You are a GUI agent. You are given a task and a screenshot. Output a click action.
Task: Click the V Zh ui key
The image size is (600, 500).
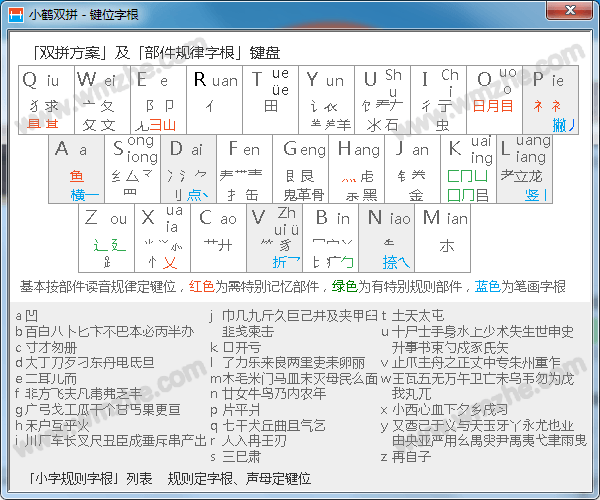tap(275, 240)
